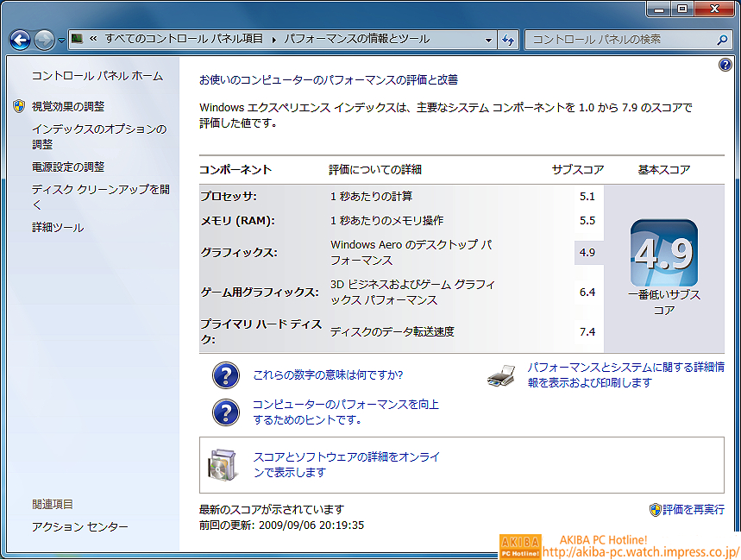Screen dimensions: 741x560
Task: Click the control panel search field
Action: [621, 40]
